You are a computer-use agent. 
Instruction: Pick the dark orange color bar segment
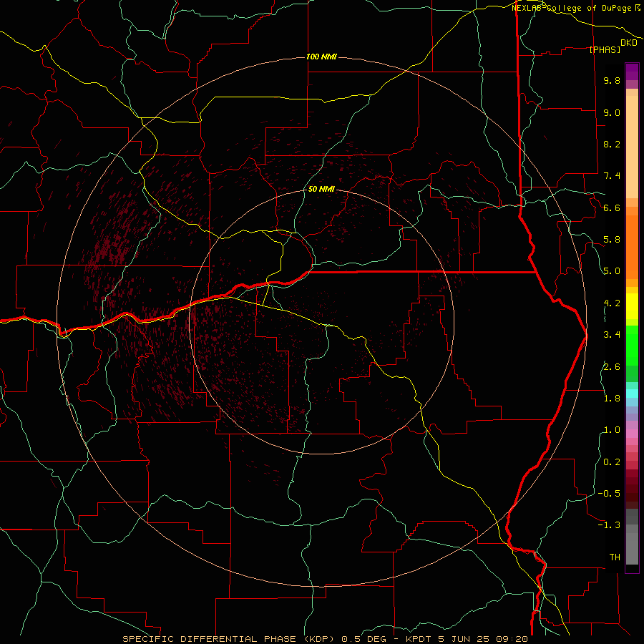pos(632,247)
